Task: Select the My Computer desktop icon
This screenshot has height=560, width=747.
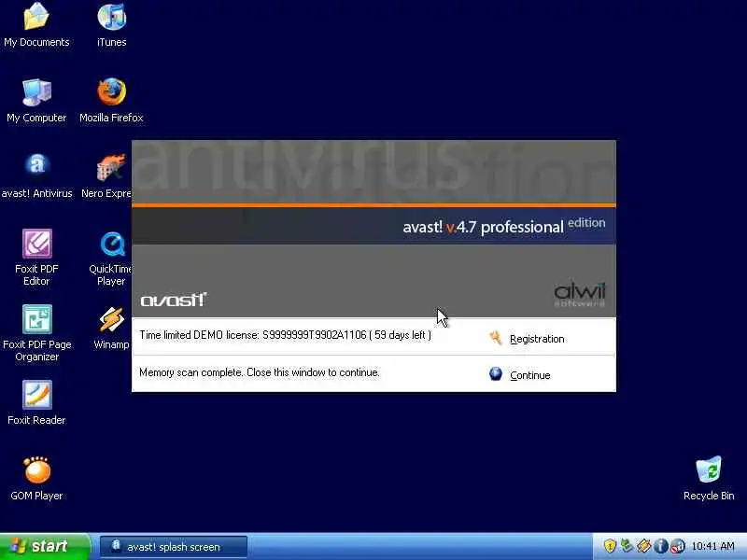Action: click(x=36, y=101)
